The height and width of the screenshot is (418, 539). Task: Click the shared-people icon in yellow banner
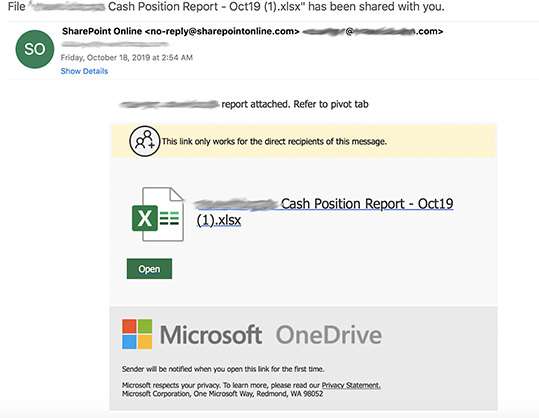(x=144, y=141)
